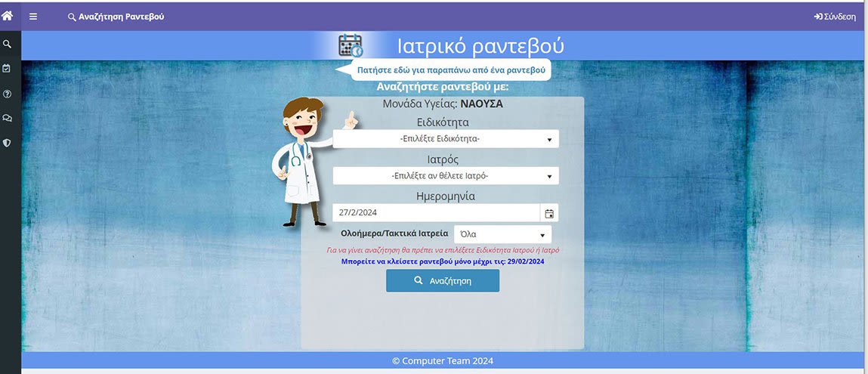868x374 pixels.
Task: Open the Ολοήμερα/Τακτικά Ιατρεία dropdown showing Όλα
Action: click(x=502, y=234)
